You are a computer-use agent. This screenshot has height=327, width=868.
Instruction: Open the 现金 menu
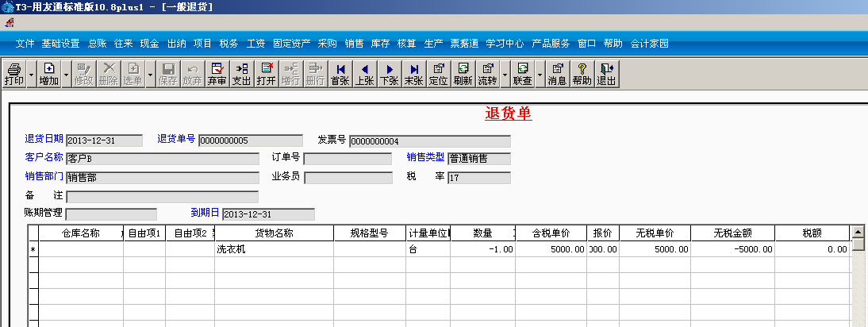(x=149, y=44)
